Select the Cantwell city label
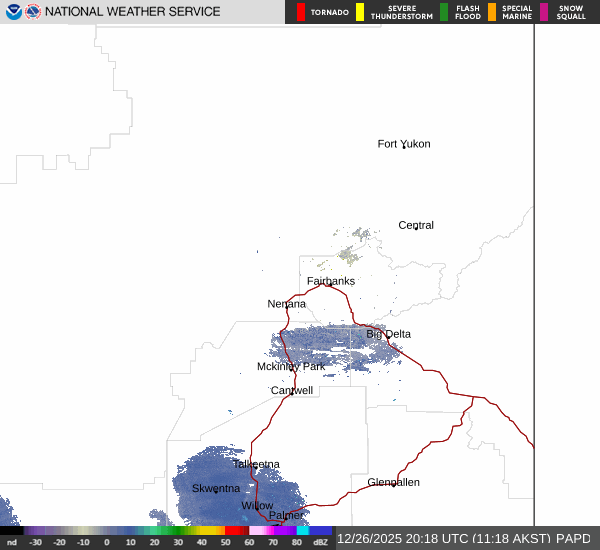 tap(292, 390)
